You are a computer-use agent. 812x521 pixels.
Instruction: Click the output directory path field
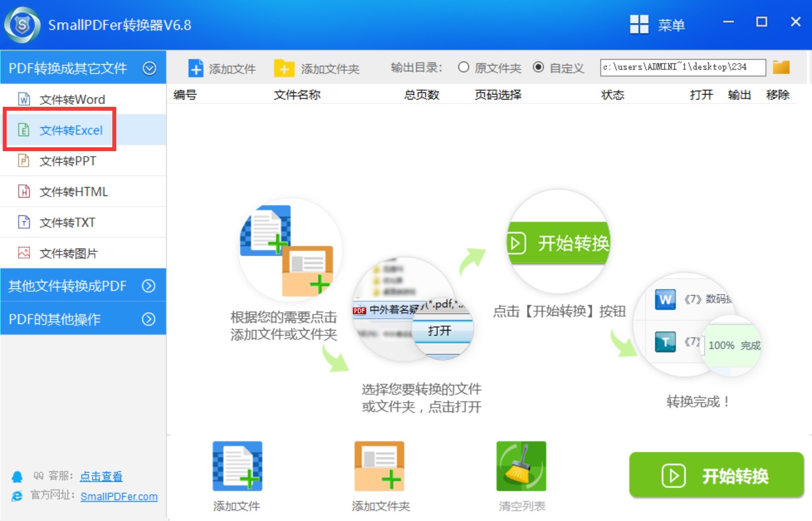click(683, 67)
